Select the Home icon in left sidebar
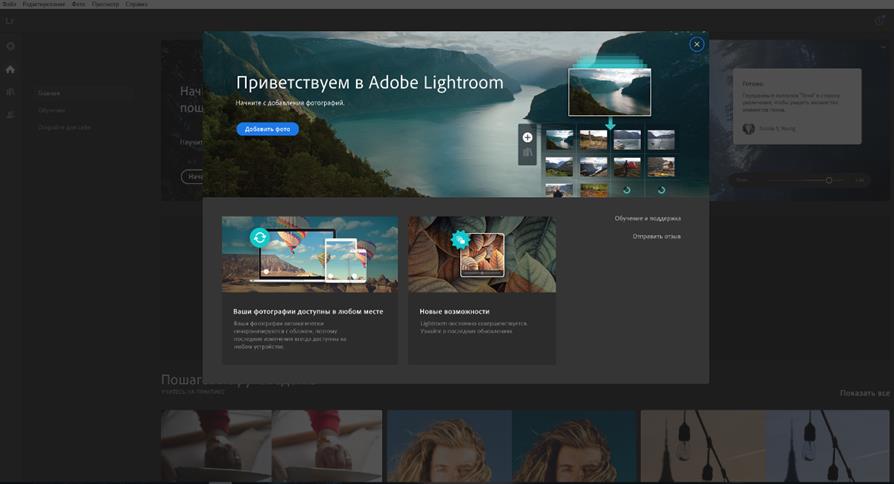 click(x=10, y=70)
